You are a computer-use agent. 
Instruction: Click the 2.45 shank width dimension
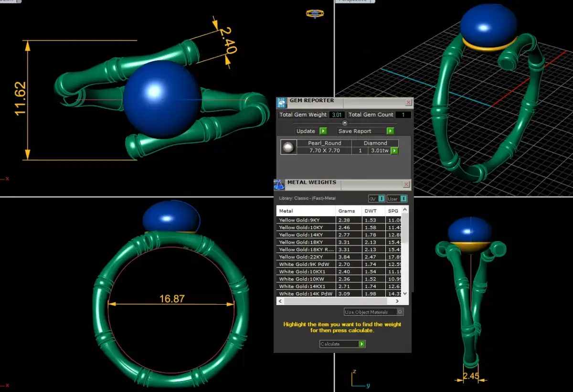point(471,376)
